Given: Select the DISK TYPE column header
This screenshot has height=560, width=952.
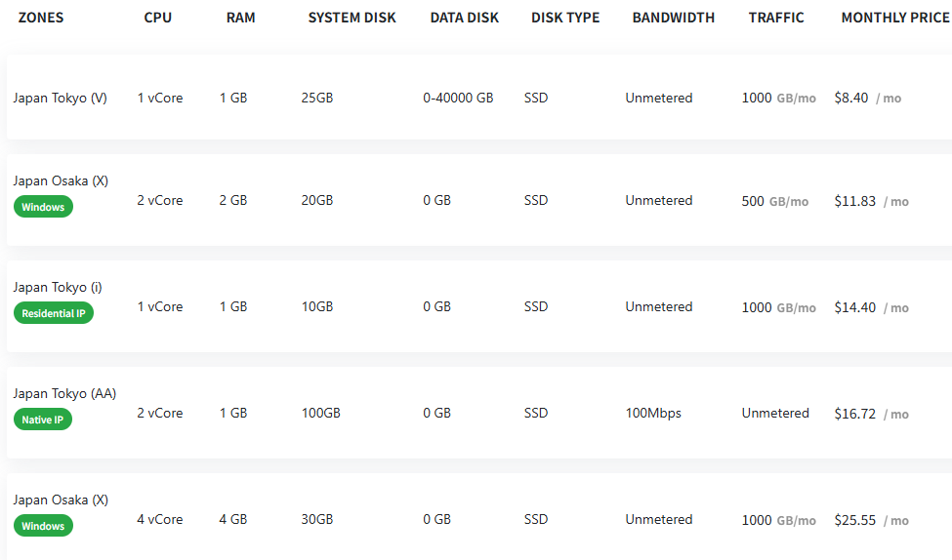Looking at the screenshot, I should [565, 18].
